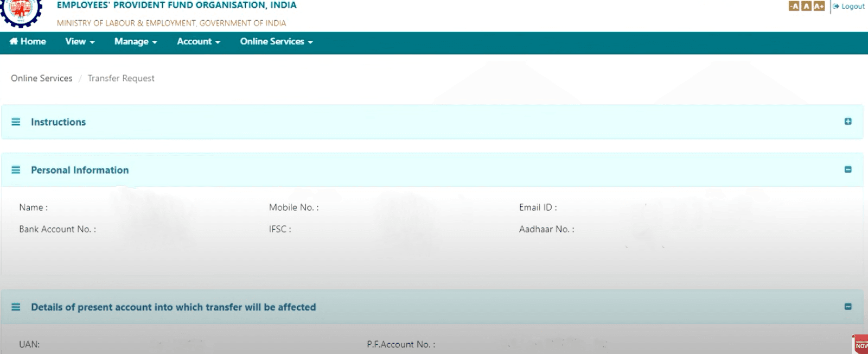Click the normal font size A icon
Image resolution: width=868 pixels, height=354 pixels.
(806, 6)
